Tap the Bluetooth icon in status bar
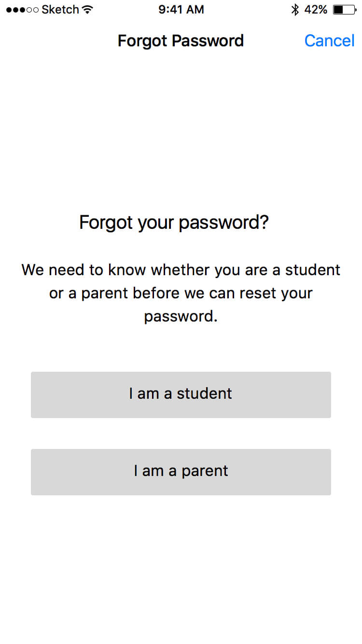The height and width of the screenshot is (644, 362). (295, 10)
